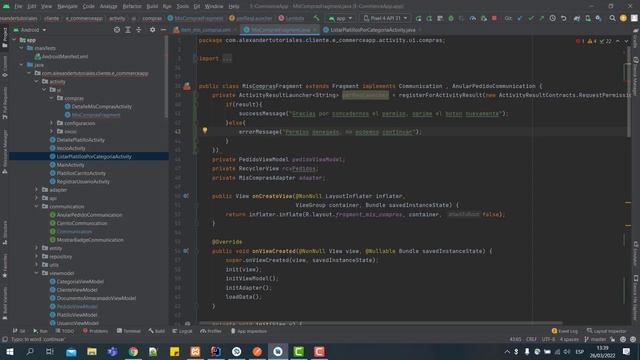Click the Git commit checkmark icon
Screen dimensions: 640x360
(x=531, y=18)
